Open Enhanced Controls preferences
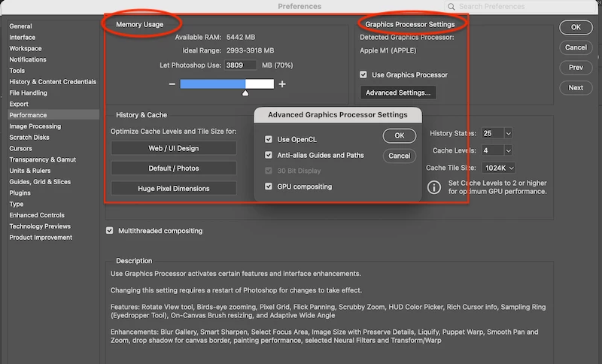Viewport: 602px width, 364px height. point(37,215)
